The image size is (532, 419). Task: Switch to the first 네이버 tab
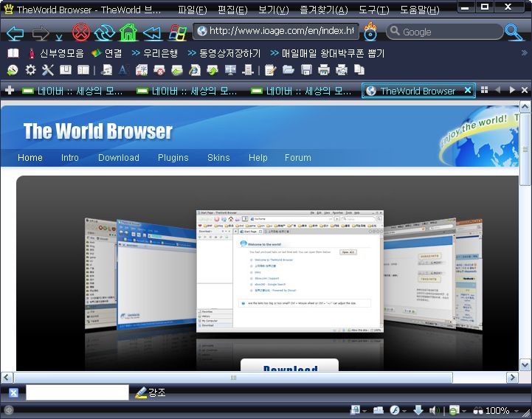[x=72, y=91]
